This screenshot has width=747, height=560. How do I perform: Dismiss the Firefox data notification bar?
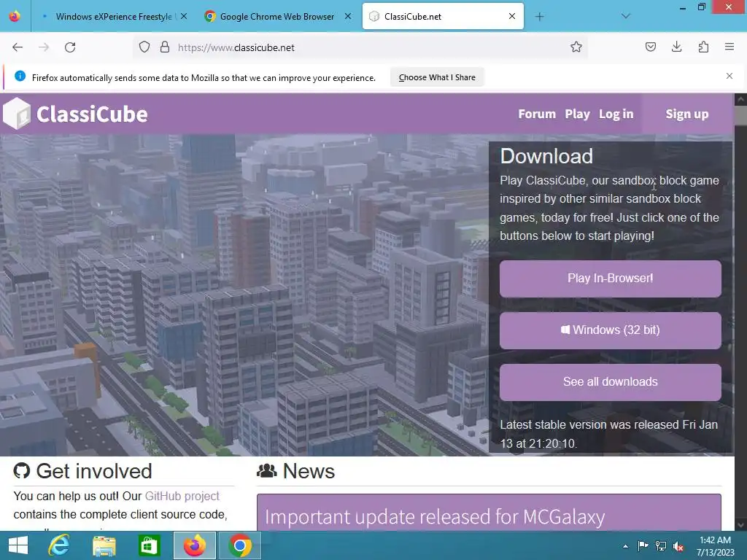click(x=729, y=76)
